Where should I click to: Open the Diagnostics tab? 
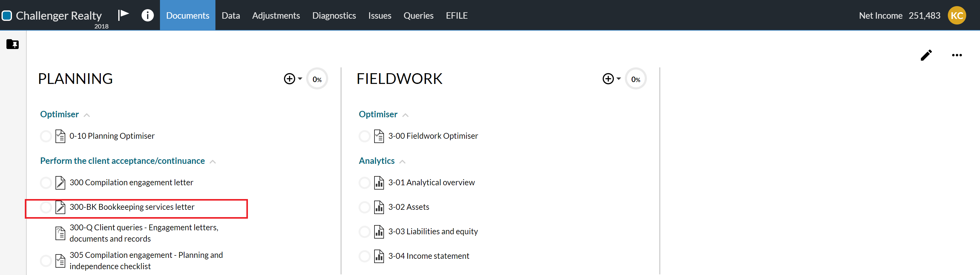point(334,16)
